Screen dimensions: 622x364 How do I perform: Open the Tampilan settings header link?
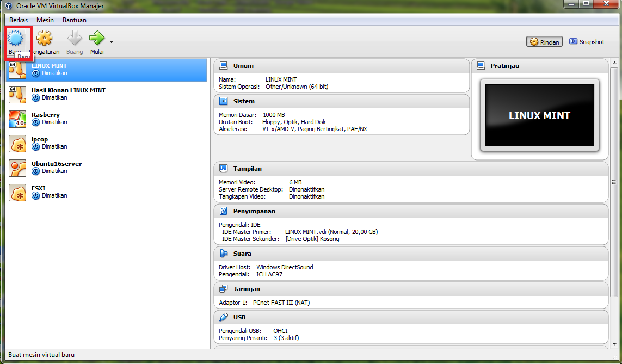click(x=248, y=169)
